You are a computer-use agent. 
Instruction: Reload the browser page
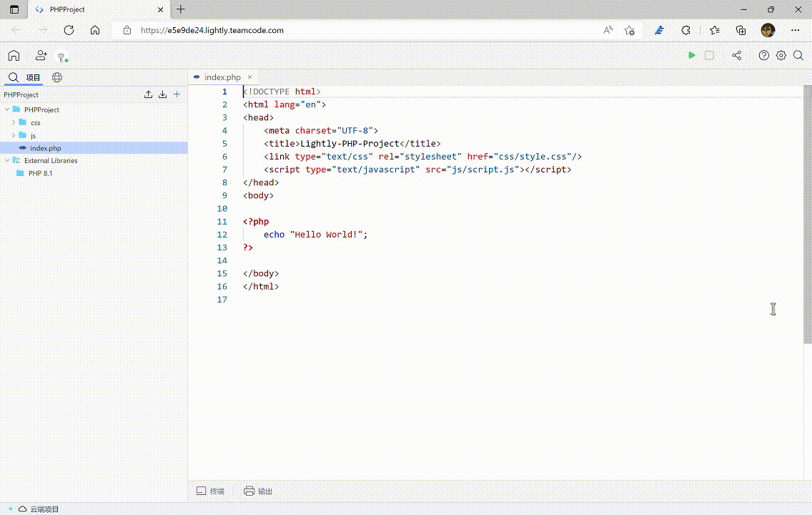69,30
